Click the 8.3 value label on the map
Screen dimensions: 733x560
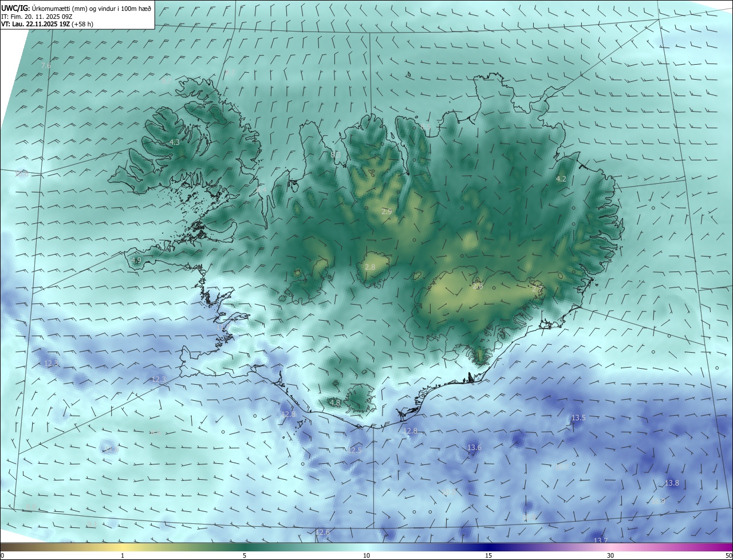pos(336,155)
